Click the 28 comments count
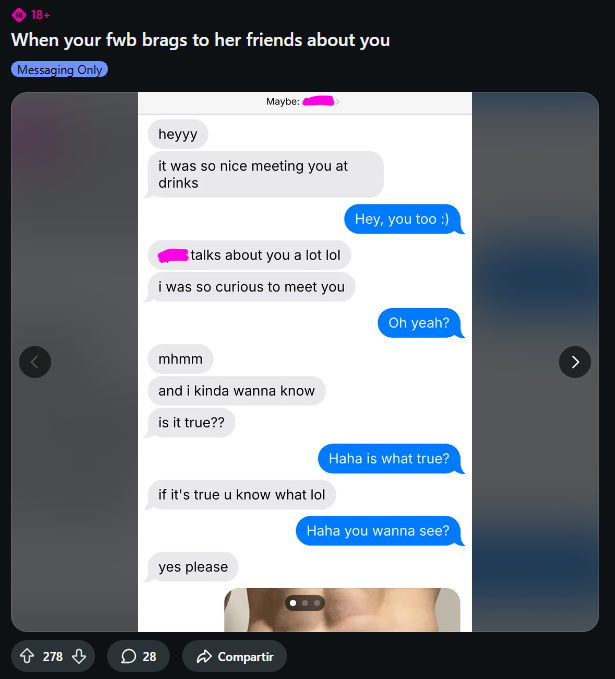Viewport: 615px width, 679px height. click(x=149, y=656)
